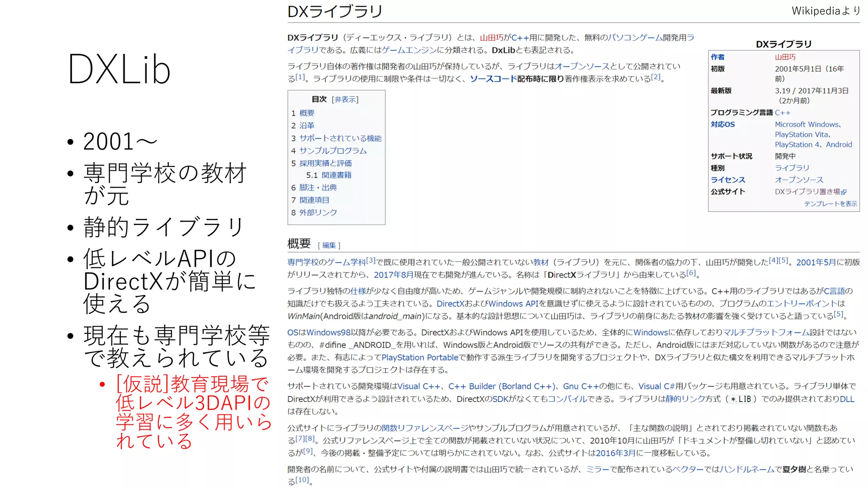Open オープンソース link in infobox license row
The width and height of the screenshot is (868, 488).
(x=799, y=180)
